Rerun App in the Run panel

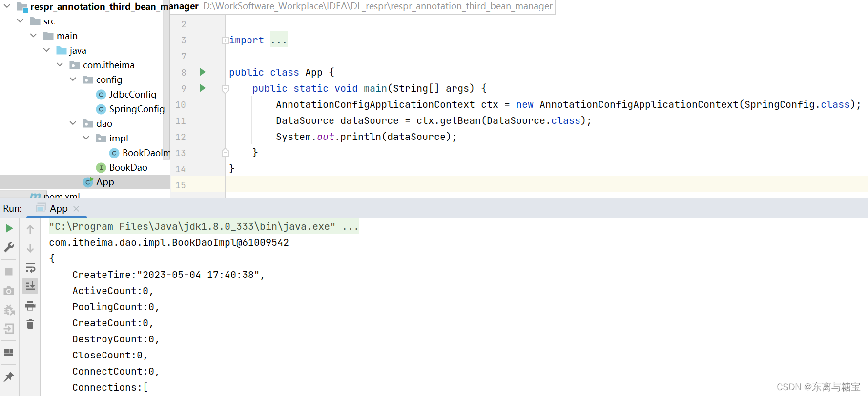[x=9, y=228]
